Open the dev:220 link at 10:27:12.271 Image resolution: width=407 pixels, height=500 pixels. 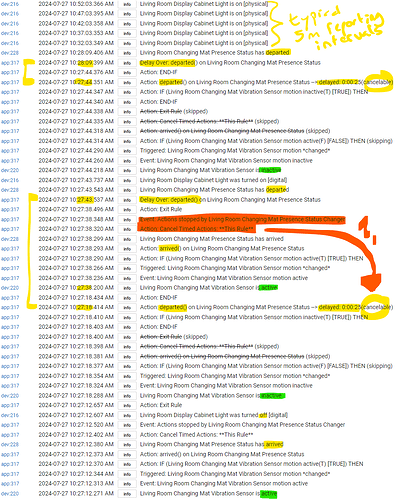[10, 494]
